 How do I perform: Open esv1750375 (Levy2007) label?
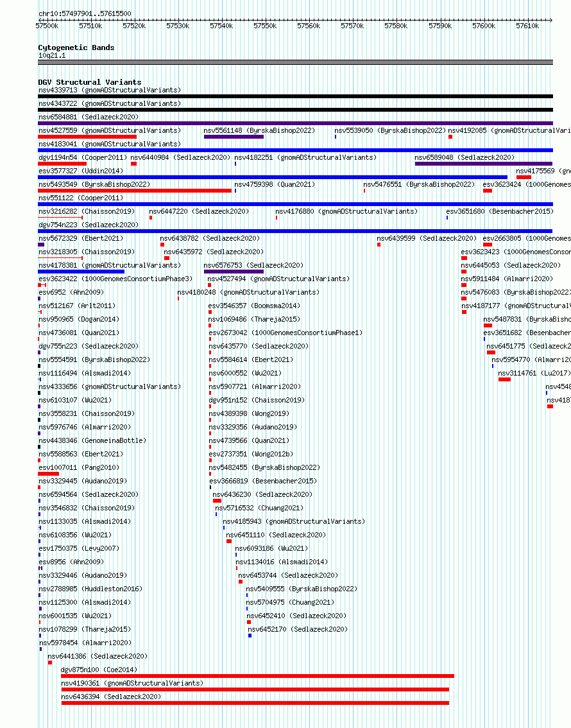79,548
